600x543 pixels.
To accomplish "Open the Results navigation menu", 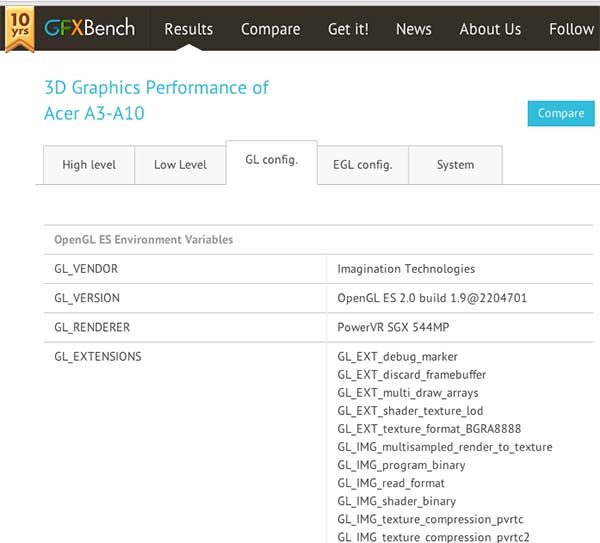I will pos(189,29).
